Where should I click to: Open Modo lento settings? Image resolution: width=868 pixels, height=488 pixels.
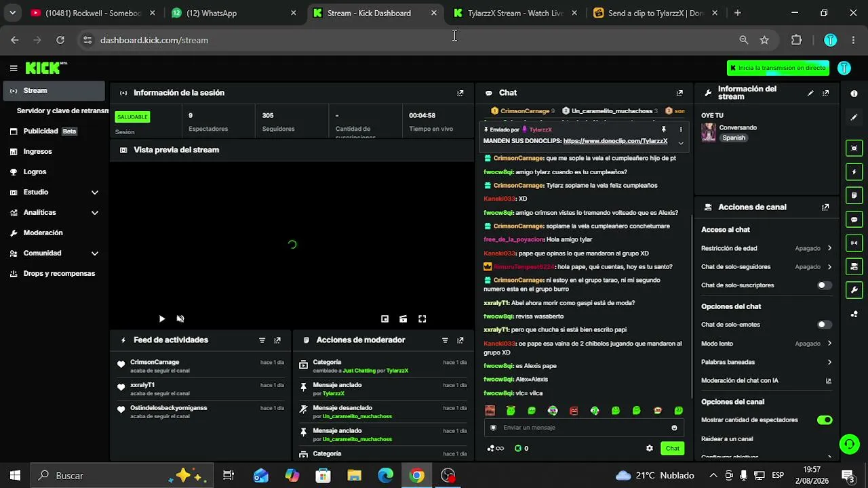tap(766, 344)
